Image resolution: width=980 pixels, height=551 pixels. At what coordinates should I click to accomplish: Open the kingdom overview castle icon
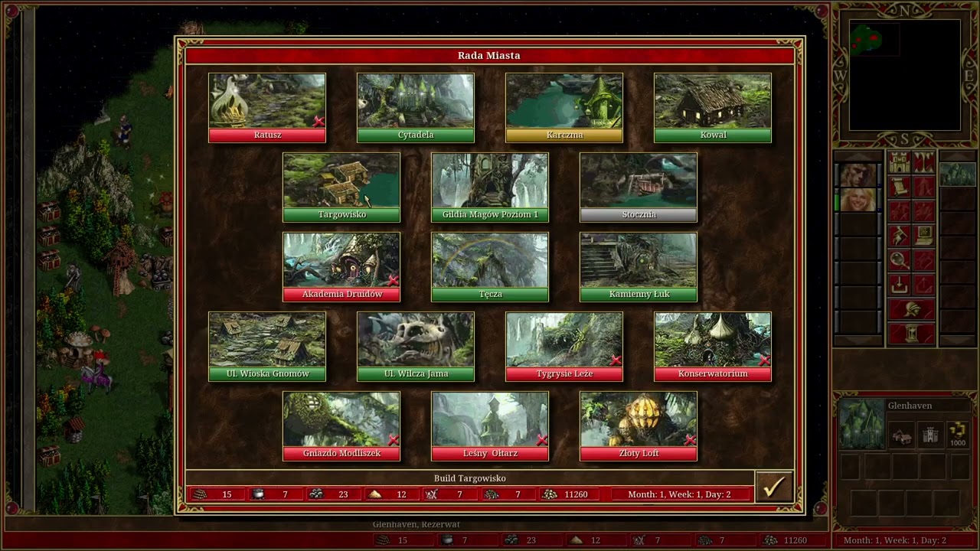pyautogui.click(x=900, y=162)
